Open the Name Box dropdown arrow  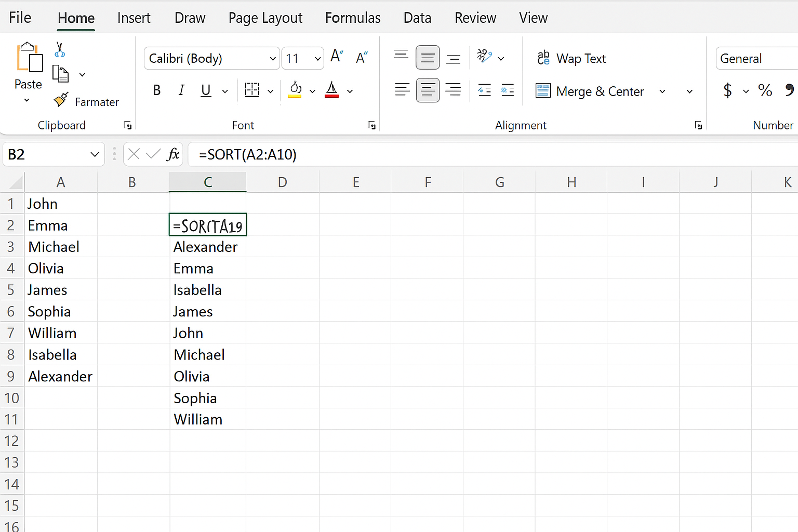(x=95, y=154)
